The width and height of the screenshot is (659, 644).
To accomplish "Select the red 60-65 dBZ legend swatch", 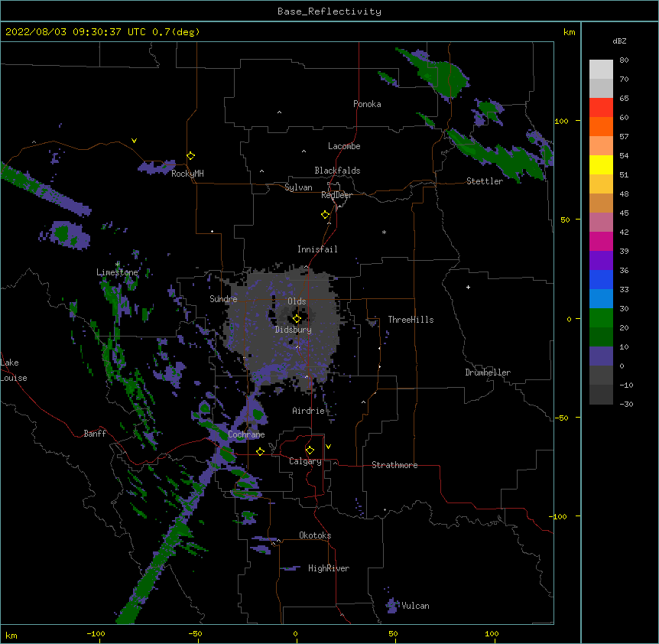I will 601,108.
